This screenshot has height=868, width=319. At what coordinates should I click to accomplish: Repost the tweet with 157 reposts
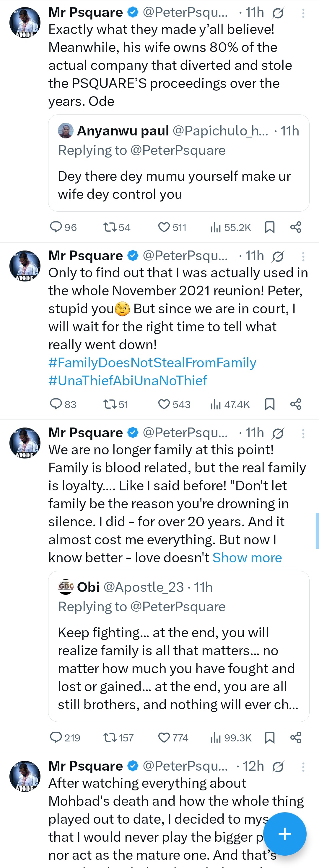coord(110,738)
